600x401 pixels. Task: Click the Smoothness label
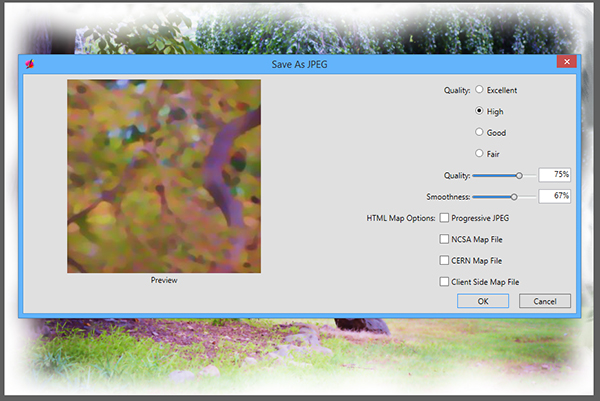[x=448, y=197]
